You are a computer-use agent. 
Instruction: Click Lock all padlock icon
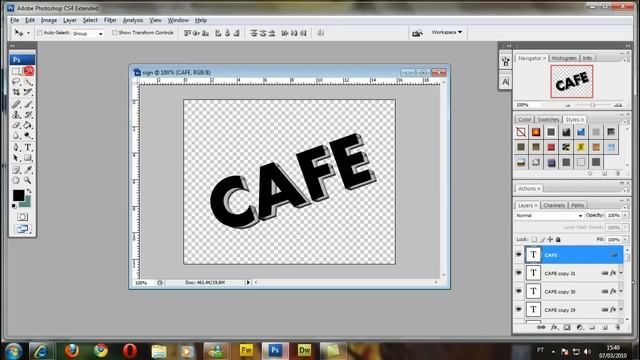(x=558, y=240)
